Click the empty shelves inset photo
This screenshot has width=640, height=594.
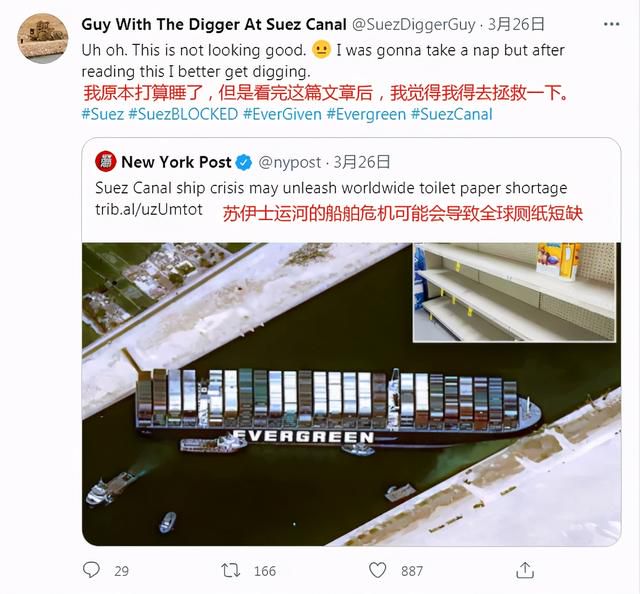[x=514, y=292]
